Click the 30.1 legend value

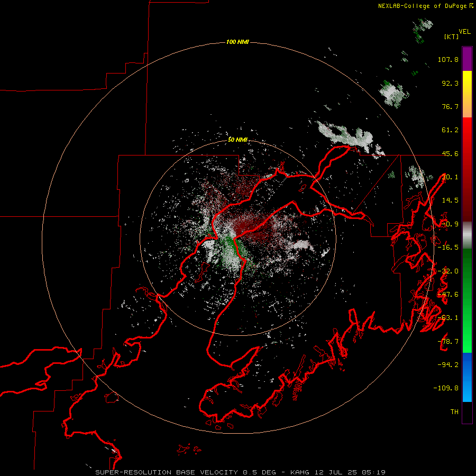coord(450,177)
